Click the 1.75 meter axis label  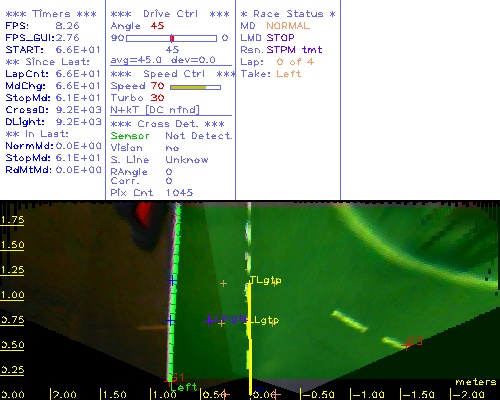coord(12,220)
